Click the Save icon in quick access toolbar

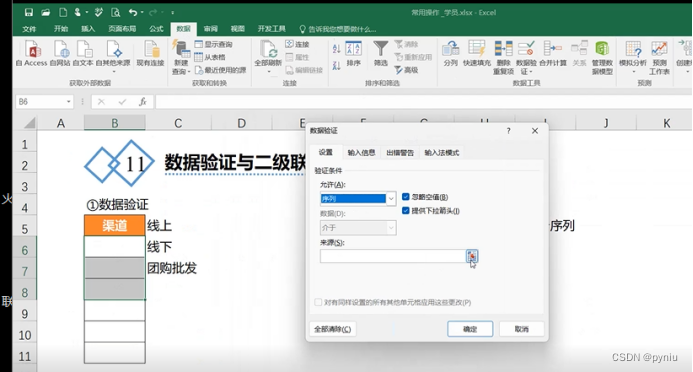29,12
